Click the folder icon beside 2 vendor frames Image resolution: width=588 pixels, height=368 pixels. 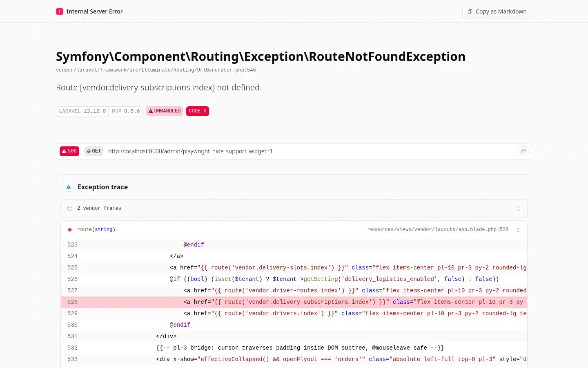pos(70,209)
